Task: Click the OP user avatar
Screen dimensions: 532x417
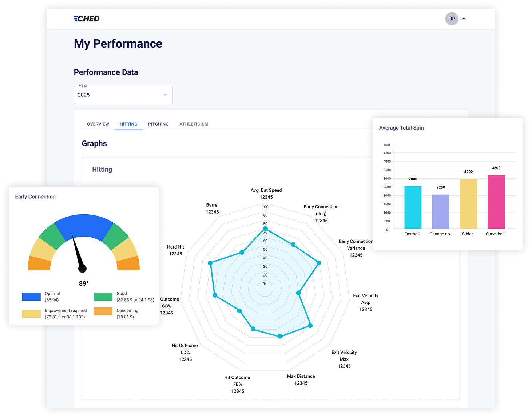Action: coord(452,19)
